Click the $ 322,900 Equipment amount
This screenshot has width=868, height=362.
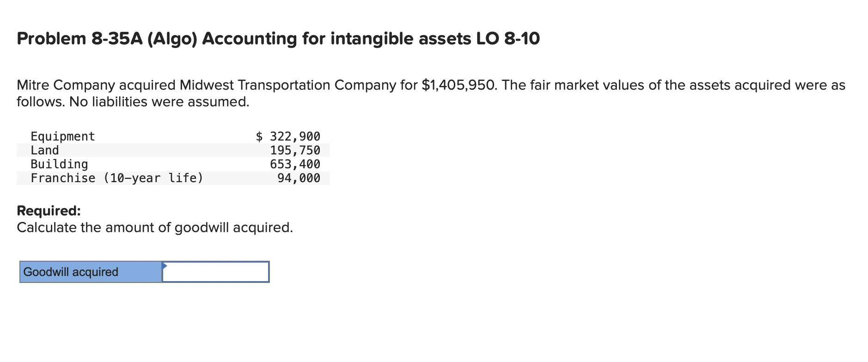click(287, 136)
